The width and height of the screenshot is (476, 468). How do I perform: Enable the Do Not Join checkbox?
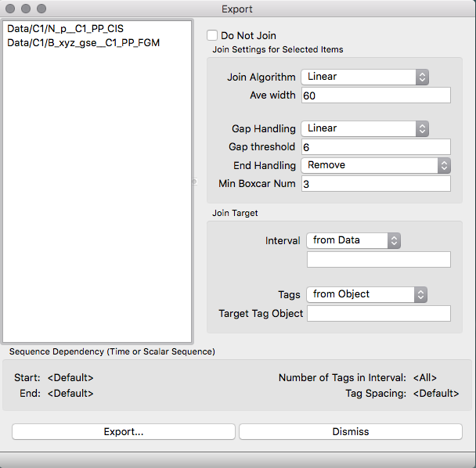(212, 35)
